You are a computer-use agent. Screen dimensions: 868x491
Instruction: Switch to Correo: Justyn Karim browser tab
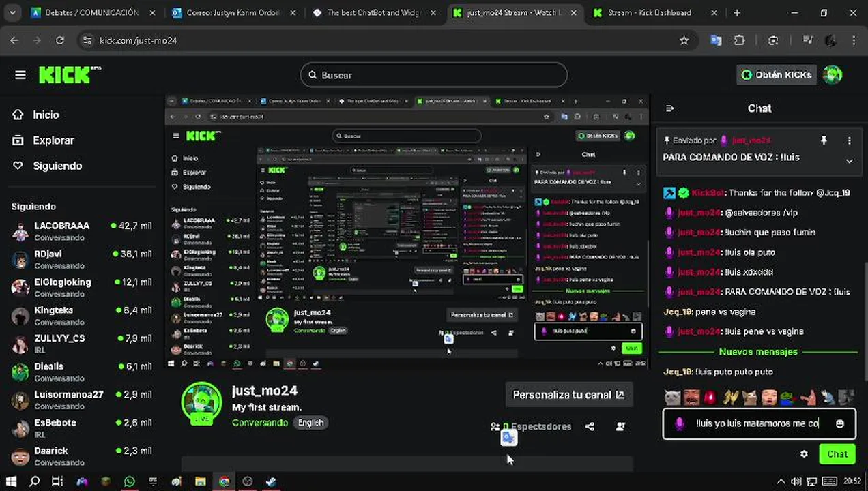point(232,12)
